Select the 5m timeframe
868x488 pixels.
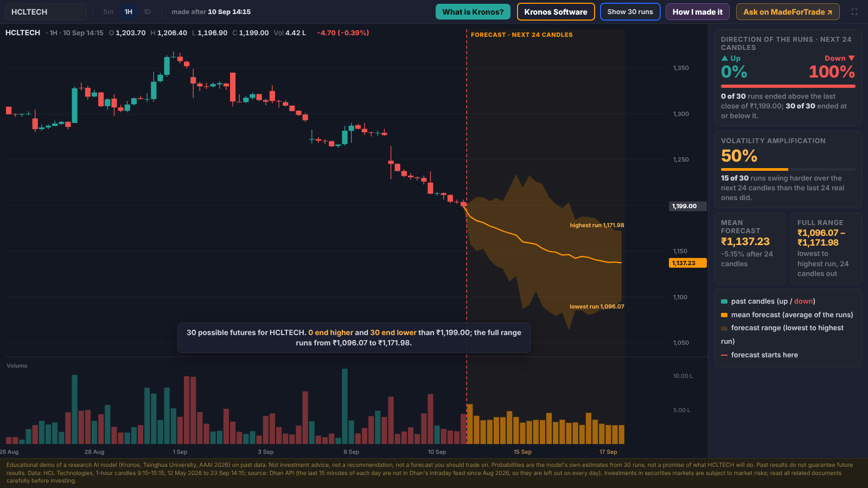click(108, 12)
